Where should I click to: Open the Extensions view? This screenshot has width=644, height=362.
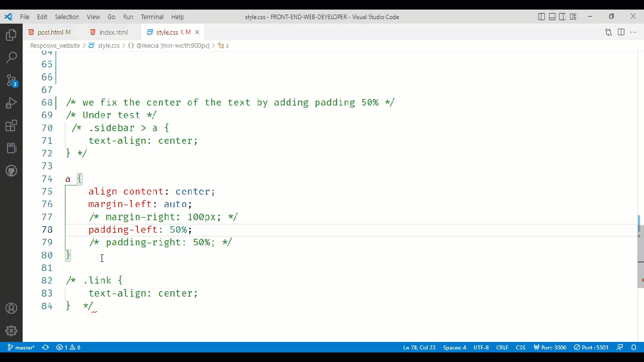click(11, 126)
